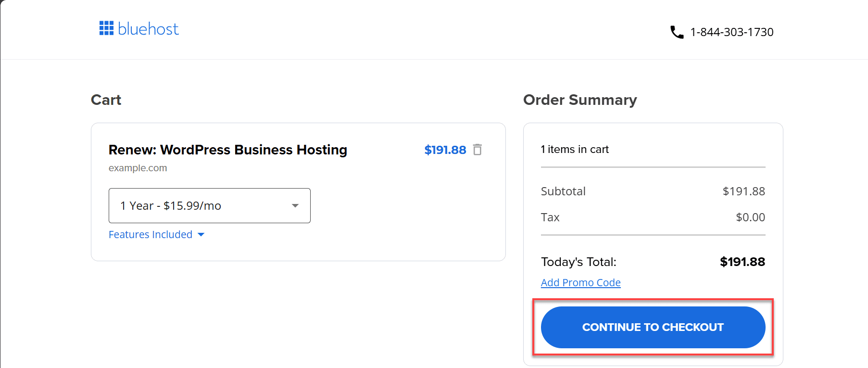Delete the WordPress Business Hosting renewal item

(478, 150)
